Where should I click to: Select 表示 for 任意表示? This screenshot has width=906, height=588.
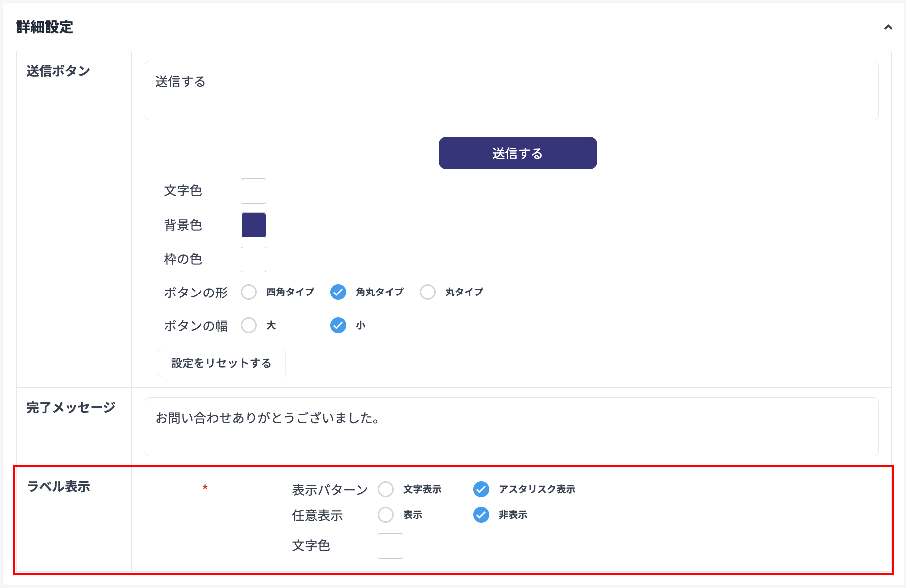386,515
